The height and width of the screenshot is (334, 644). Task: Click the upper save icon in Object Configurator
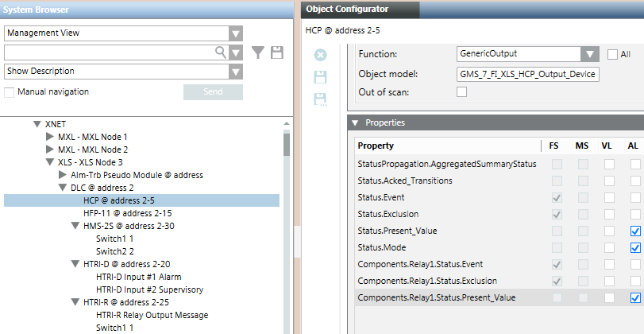[320, 77]
